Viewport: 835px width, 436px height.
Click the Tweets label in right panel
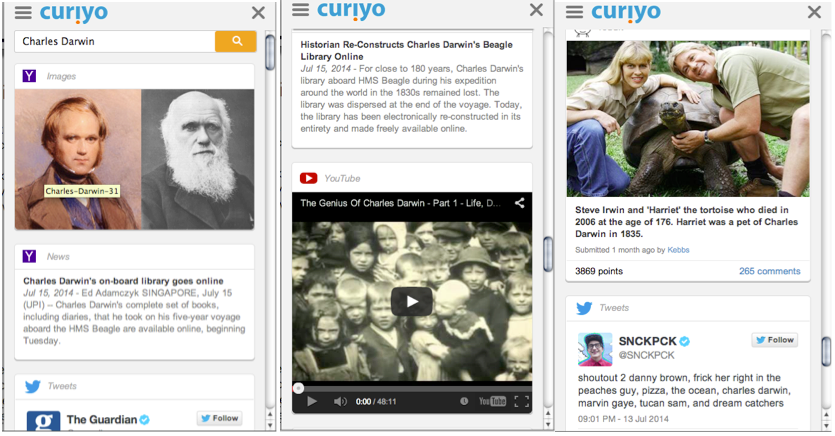click(613, 308)
